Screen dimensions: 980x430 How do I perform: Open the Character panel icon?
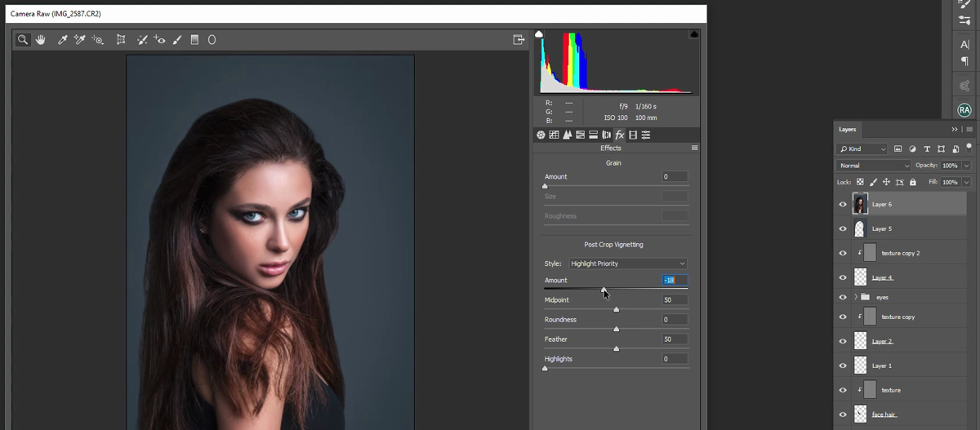click(964, 45)
